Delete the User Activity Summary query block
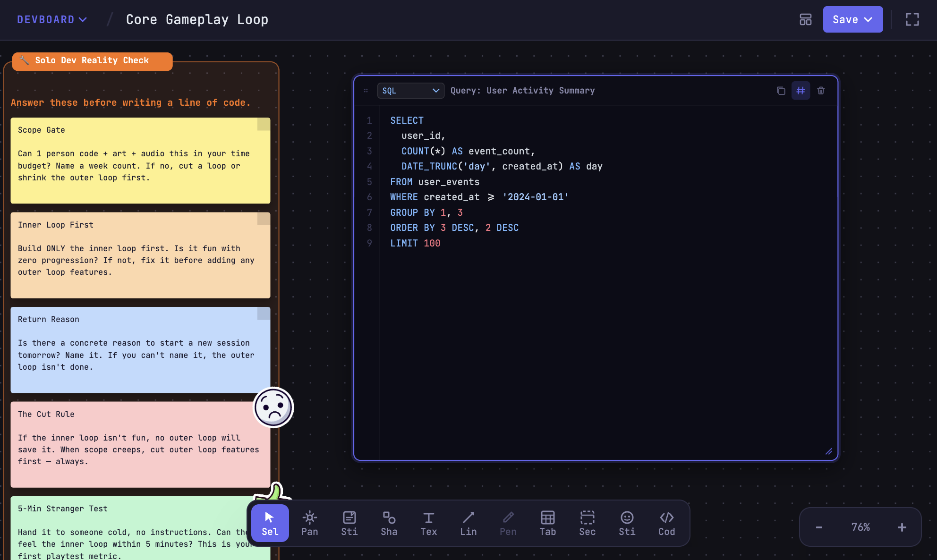The image size is (937, 560). pyautogui.click(x=821, y=90)
